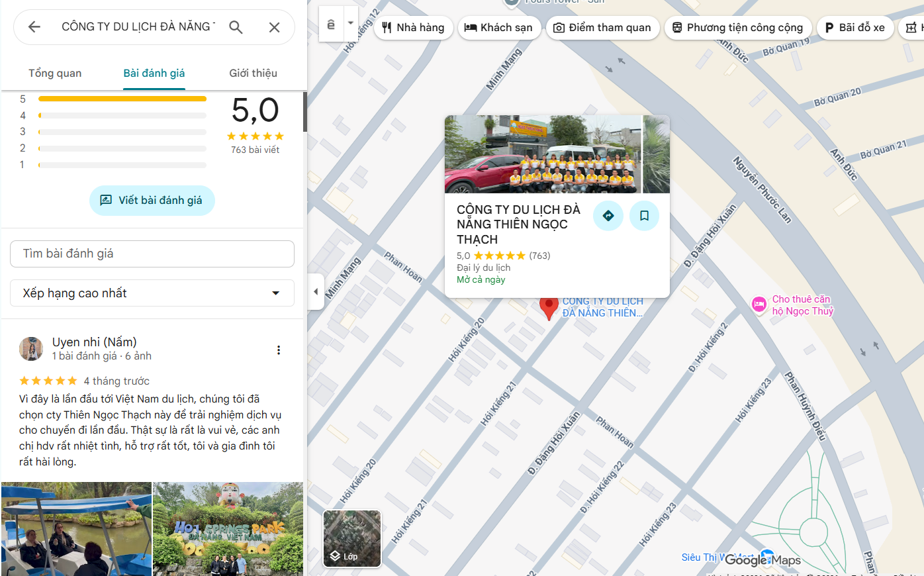
Task: Click the search query text field
Action: (x=138, y=26)
